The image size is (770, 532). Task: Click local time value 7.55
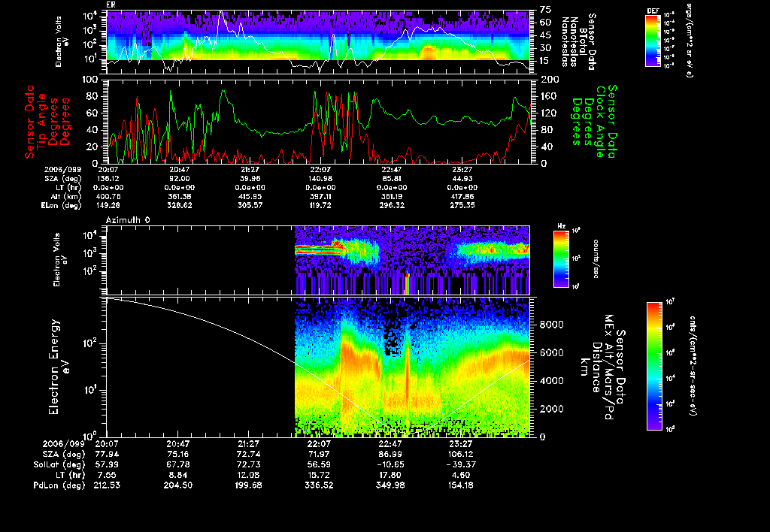pos(107,475)
